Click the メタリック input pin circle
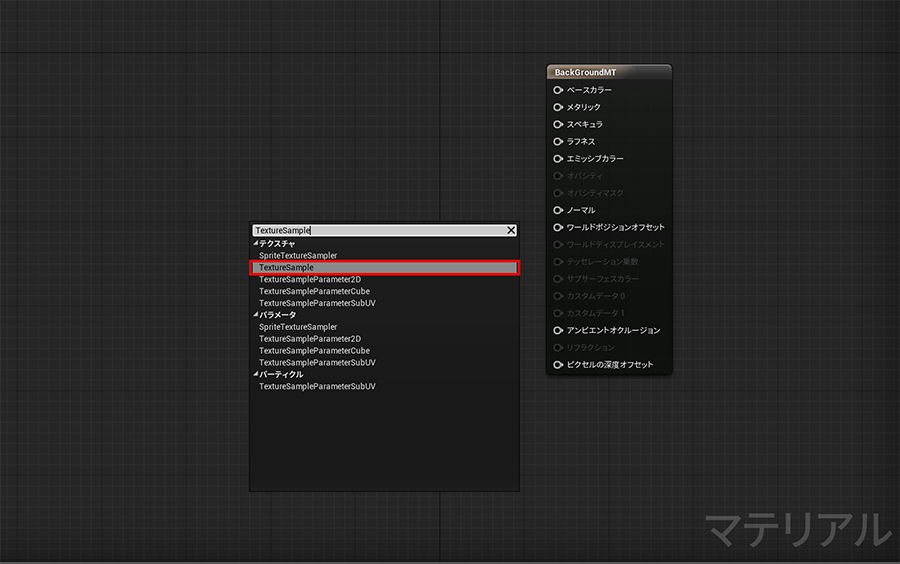Viewport: 900px width, 564px height. pos(559,107)
